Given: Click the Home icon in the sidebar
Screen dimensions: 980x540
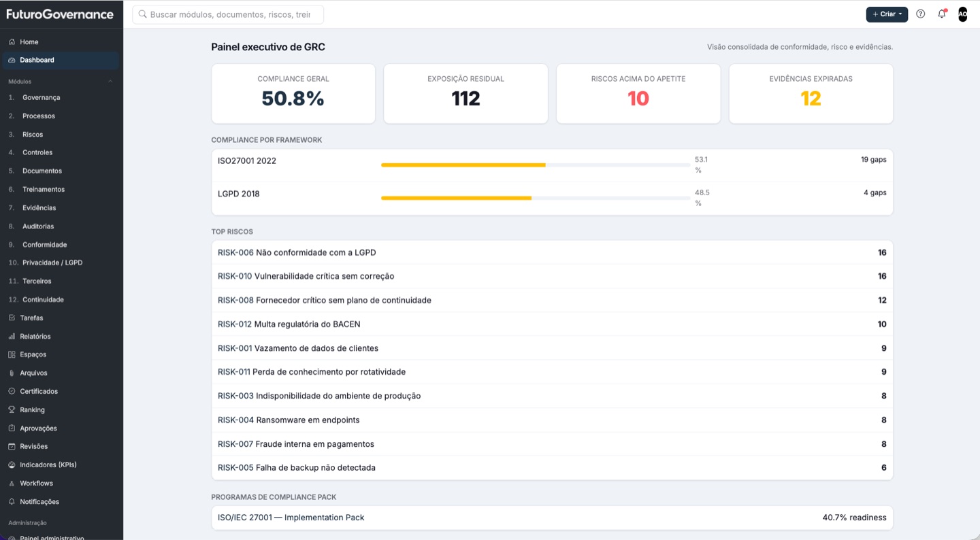Looking at the screenshot, I should (x=12, y=42).
